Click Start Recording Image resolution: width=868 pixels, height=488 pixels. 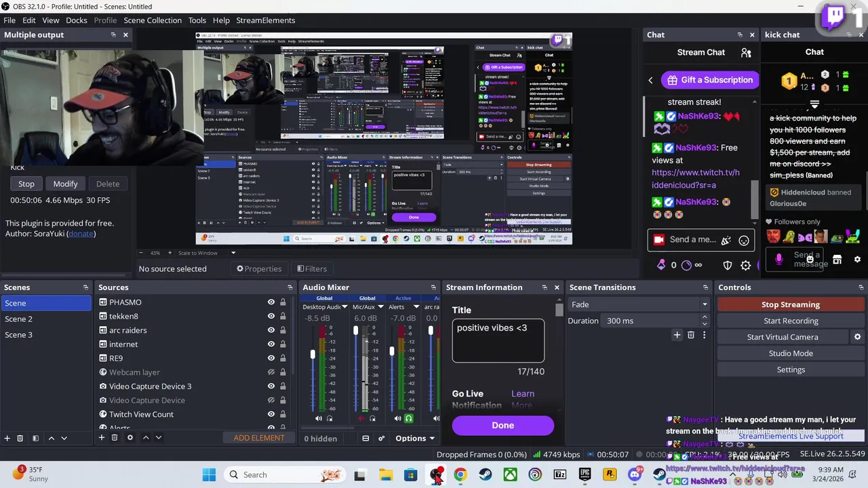pos(791,321)
